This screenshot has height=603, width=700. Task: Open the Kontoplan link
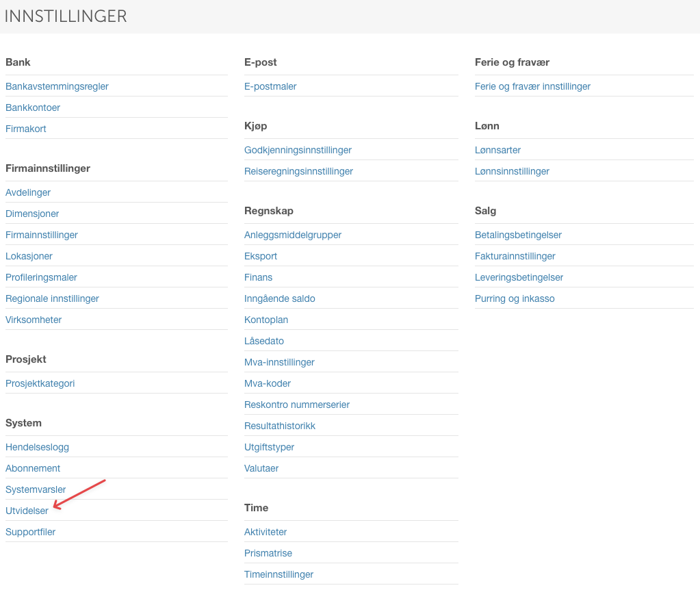pos(266,320)
